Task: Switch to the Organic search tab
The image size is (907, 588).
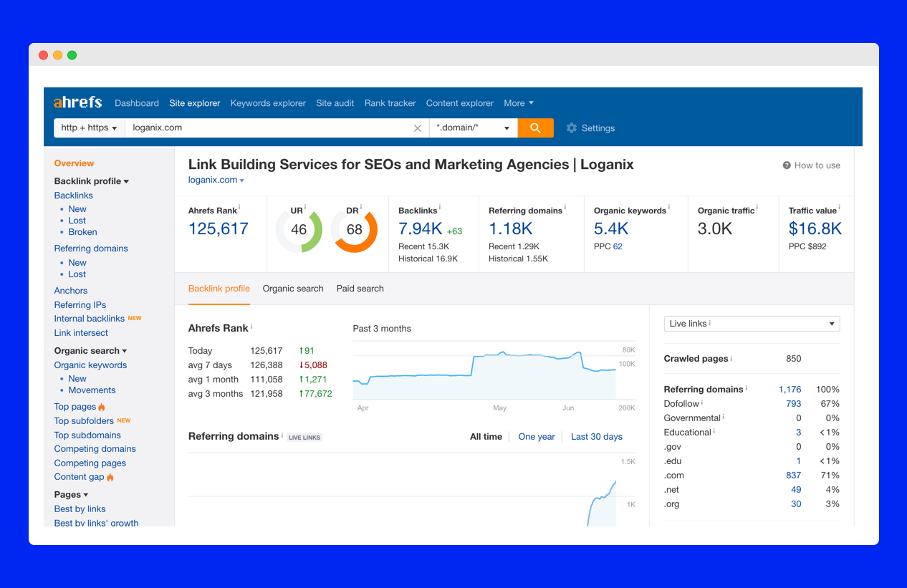Action: pos(293,289)
